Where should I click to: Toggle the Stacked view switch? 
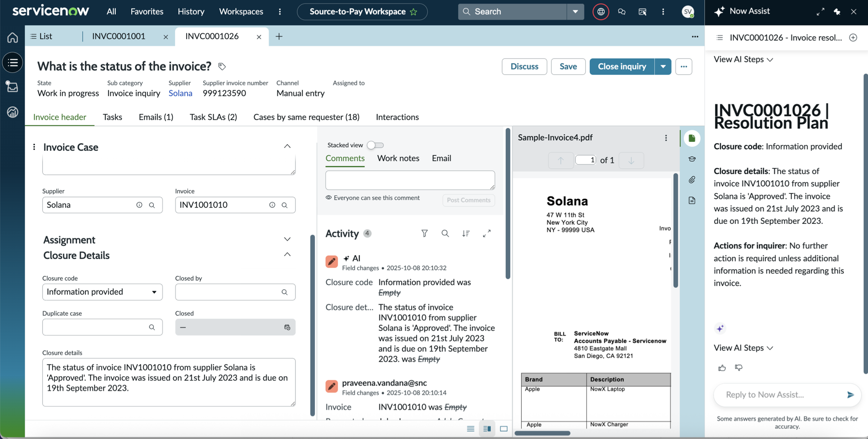[x=375, y=145]
